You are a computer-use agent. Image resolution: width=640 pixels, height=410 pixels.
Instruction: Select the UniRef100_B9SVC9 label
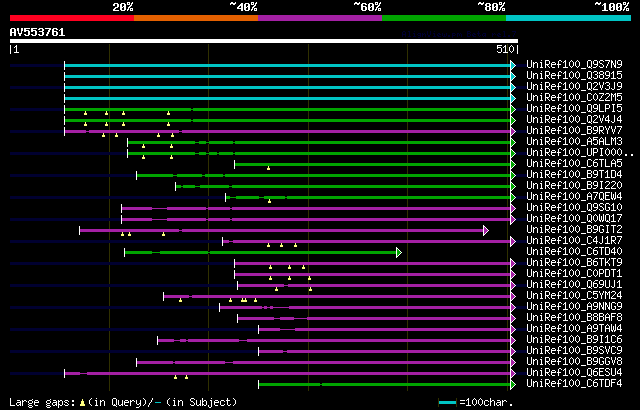[x=574, y=351]
